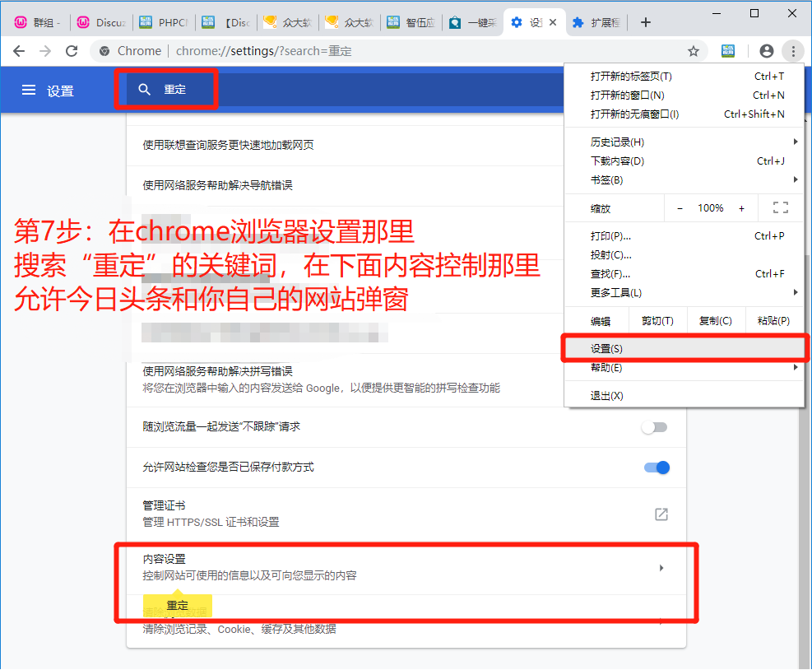The image size is (812, 670).
Task: Choose 退出(X) menu item
Action: (x=684, y=396)
